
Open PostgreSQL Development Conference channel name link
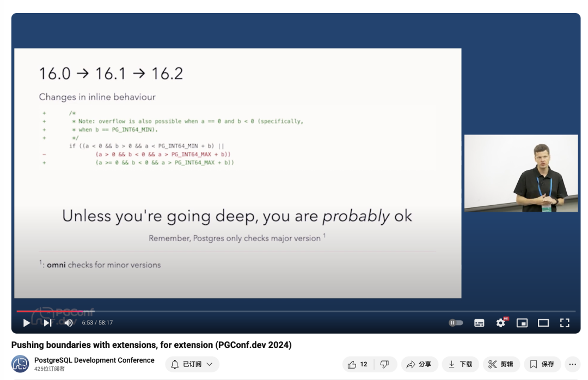point(94,360)
